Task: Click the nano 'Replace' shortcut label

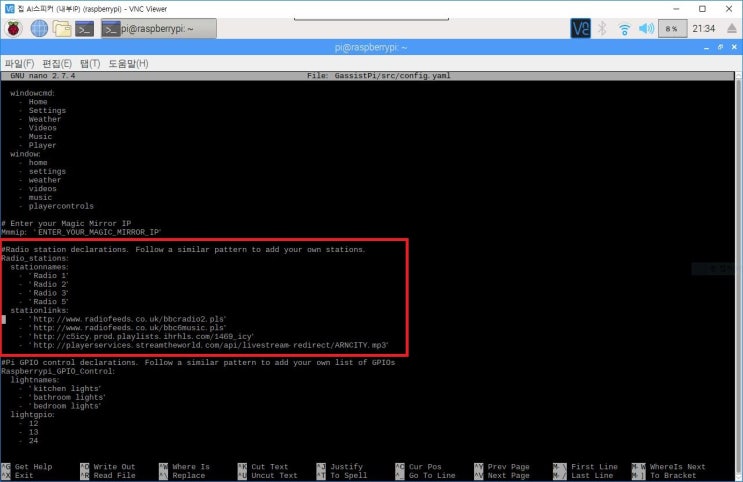Action: [189, 475]
